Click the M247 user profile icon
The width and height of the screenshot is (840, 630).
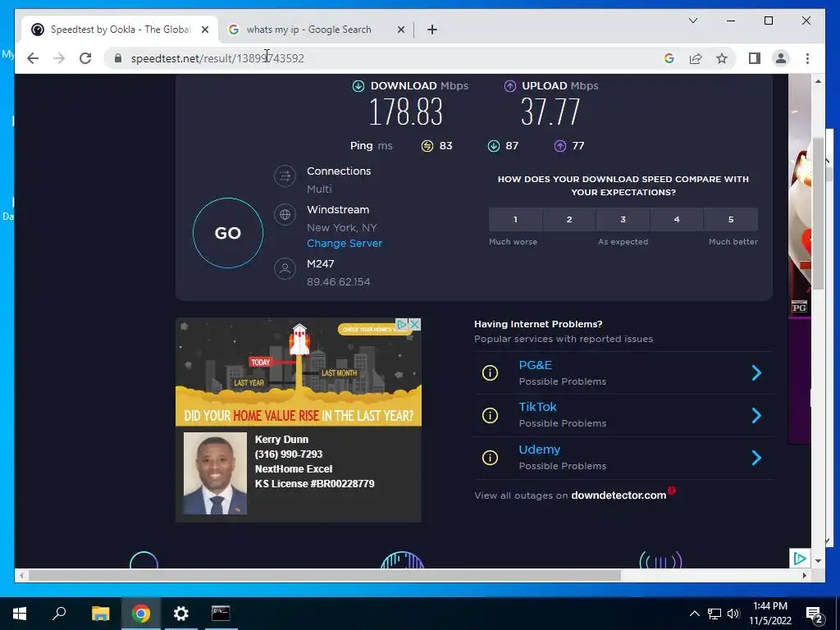[285, 269]
